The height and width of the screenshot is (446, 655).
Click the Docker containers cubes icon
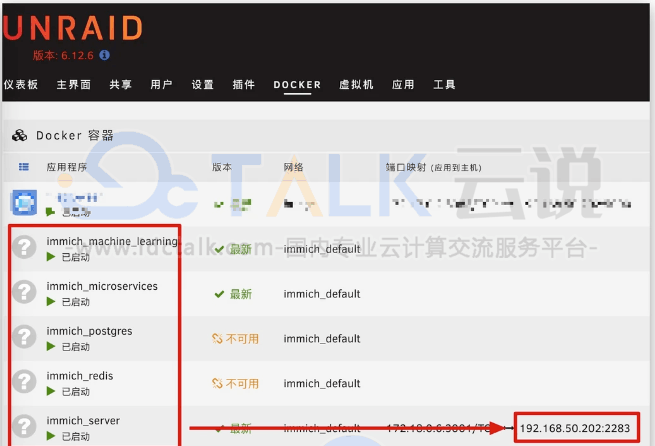(x=19, y=135)
